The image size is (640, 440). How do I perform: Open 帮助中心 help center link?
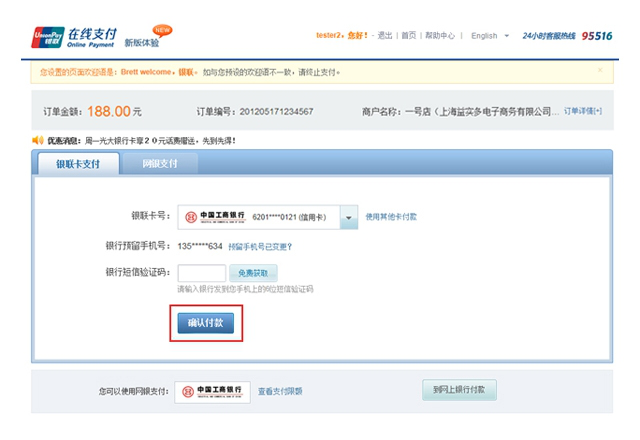click(440, 36)
